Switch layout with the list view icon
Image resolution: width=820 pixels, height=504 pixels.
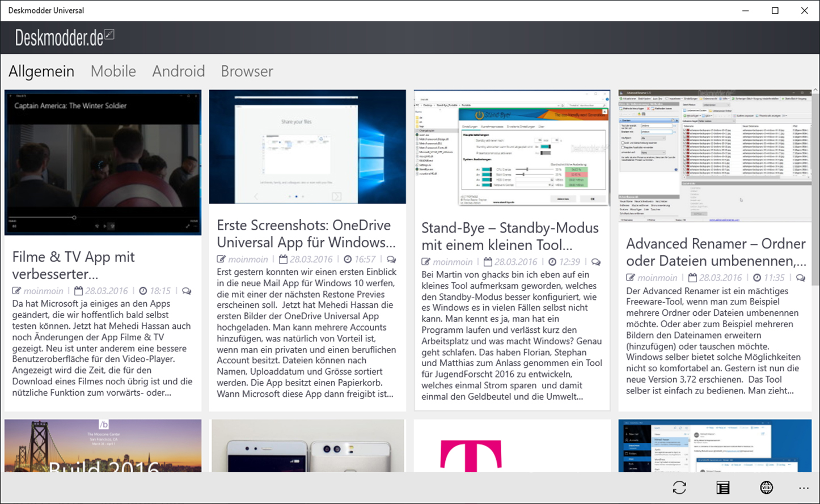click(x=723, y=488)
